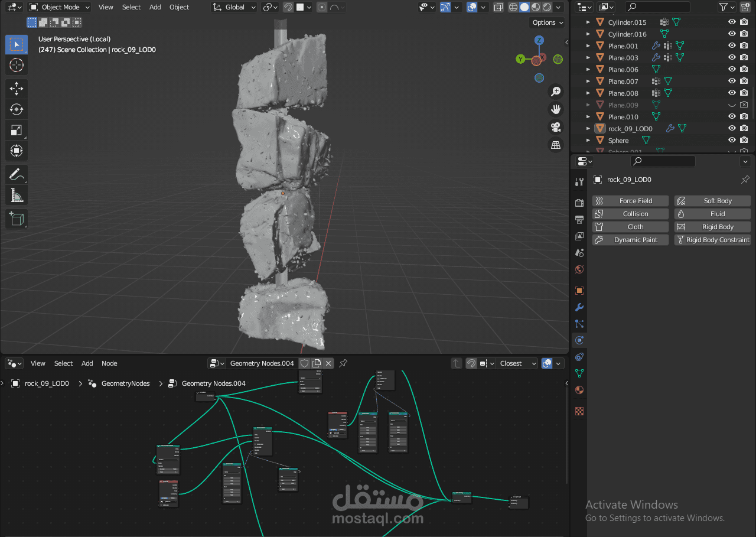Open the Add menu in 3D viewport
756x537 pixels.
tap(155, 7)
